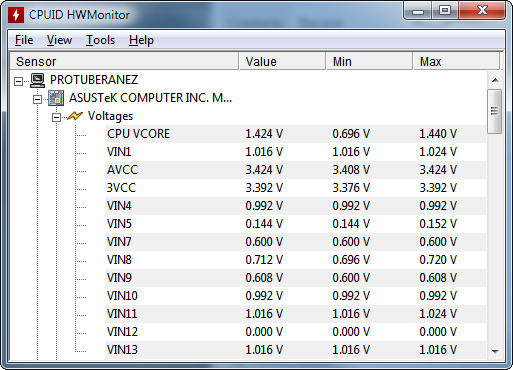Image resolution: width=513 pixels, height=370 pixels.
Task: Select the VIN1 sensor row
Action: pyautogui.click(x=295, y=152)
